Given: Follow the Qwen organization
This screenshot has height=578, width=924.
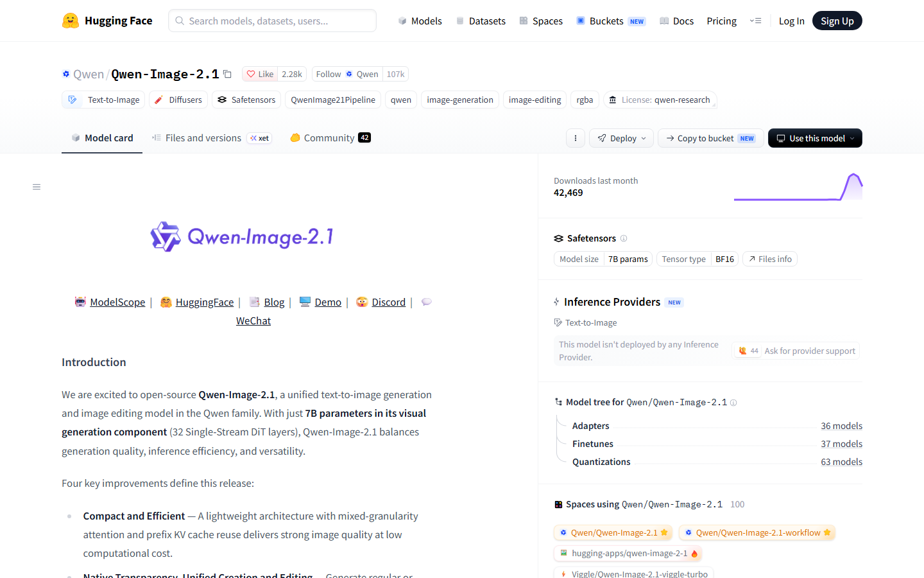Looking at the screenshot, I should click(x=347, y=74).
